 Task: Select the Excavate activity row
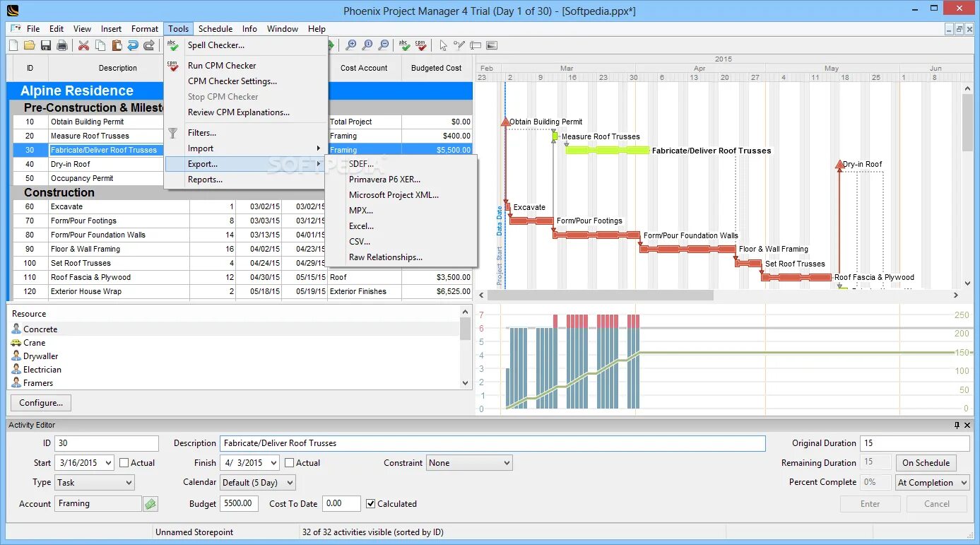click(x=170, y=206)
